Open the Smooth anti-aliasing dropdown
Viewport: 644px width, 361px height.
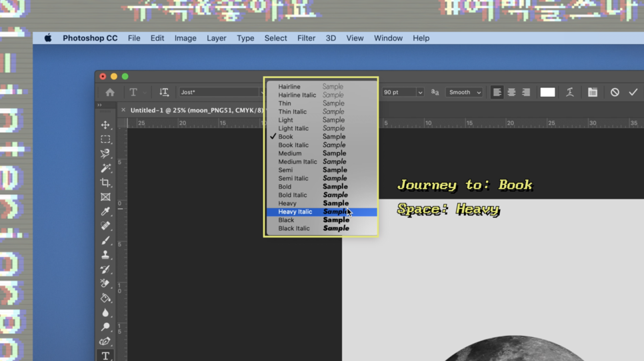pos(464,92)
